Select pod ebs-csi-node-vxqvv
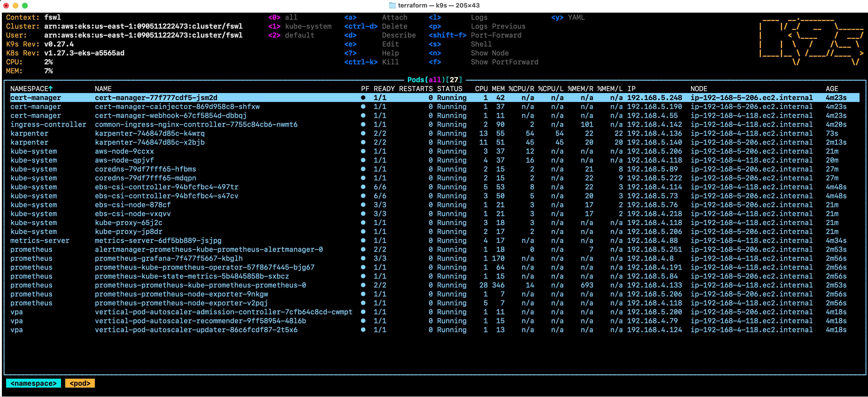868x397 pixels. tap(435, 214)
